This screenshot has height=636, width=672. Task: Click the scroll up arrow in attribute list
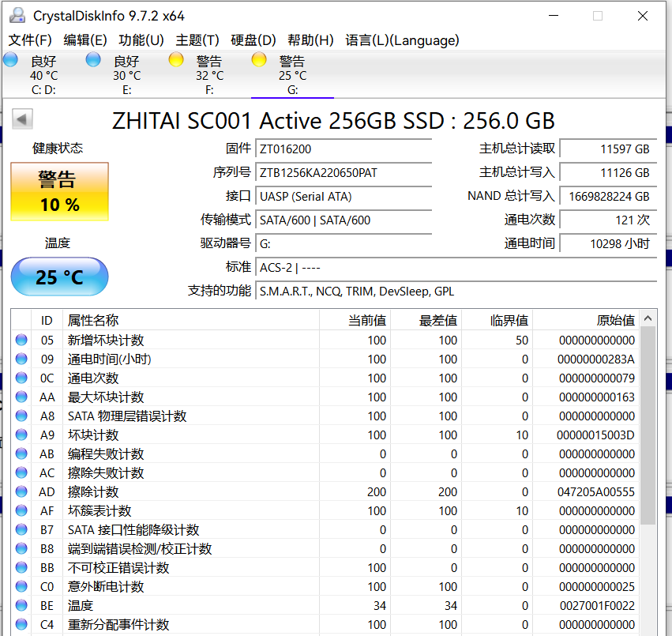(x=648, y=320)
